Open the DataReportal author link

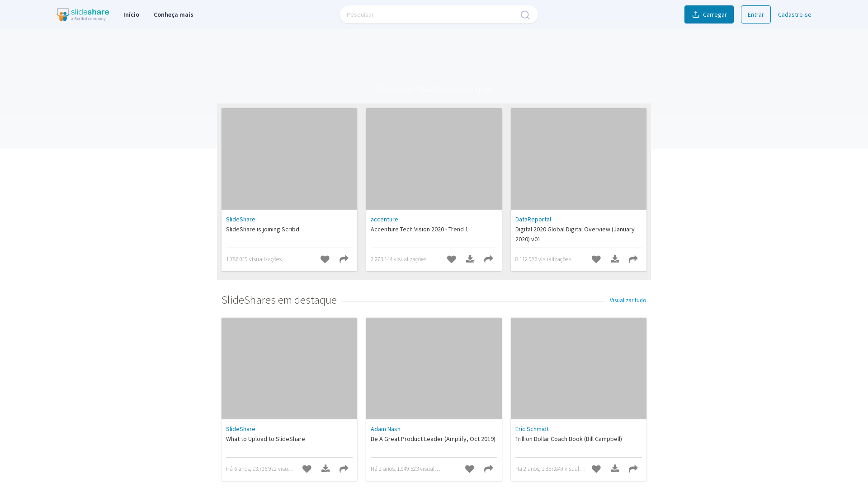tap(533, 219)
